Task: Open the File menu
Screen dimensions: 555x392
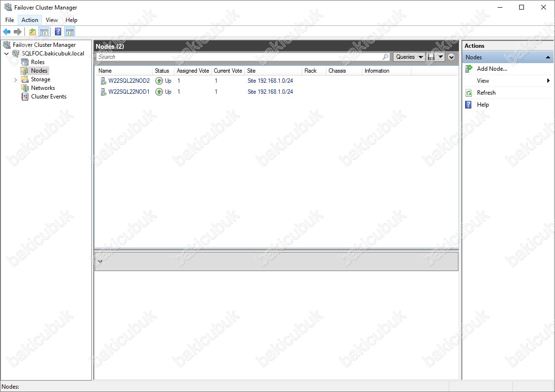Action: [x=10, y=20]
